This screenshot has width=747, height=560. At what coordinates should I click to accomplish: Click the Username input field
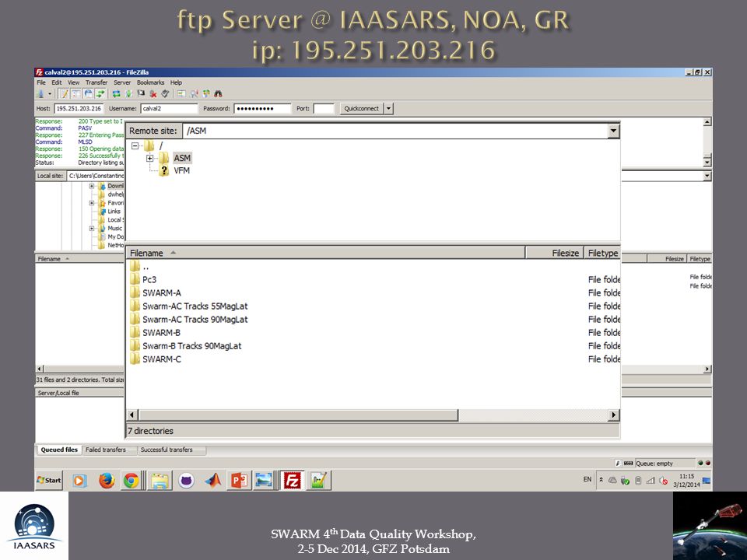coord(169,109)
